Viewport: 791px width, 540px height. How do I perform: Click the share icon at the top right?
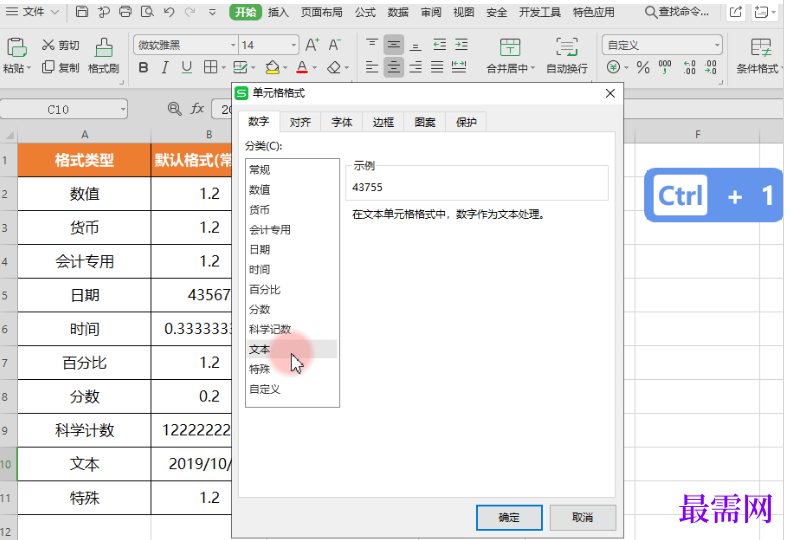click(x=736, y=12)
